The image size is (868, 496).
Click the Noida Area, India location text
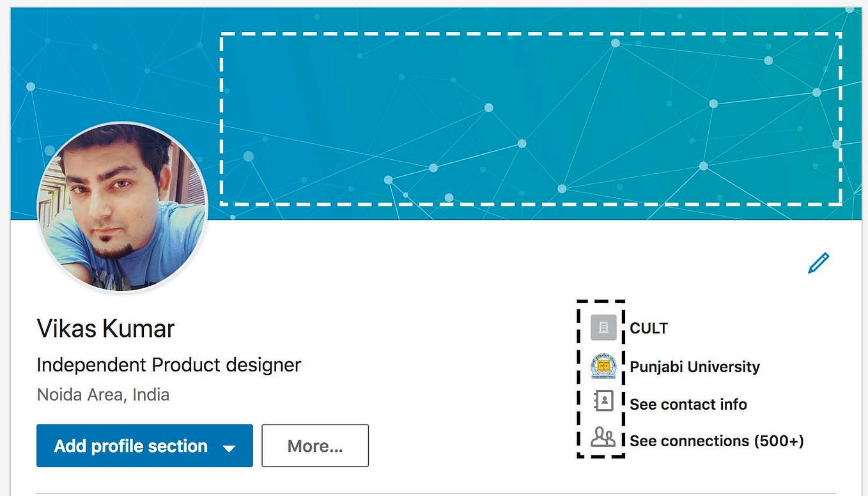click(102, 394)
